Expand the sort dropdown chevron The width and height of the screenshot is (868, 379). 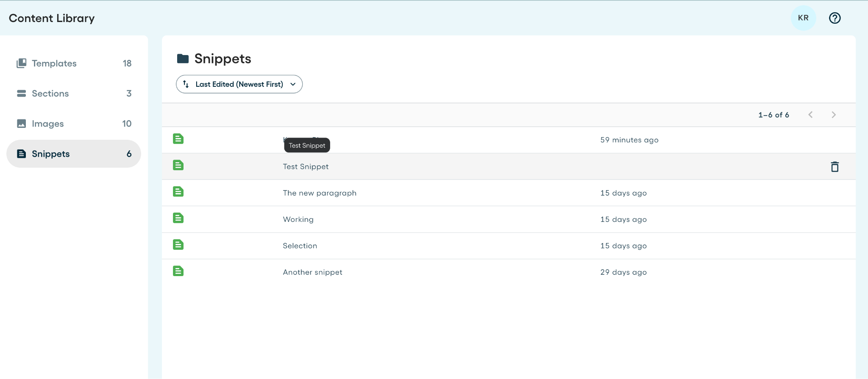(293, 84)
